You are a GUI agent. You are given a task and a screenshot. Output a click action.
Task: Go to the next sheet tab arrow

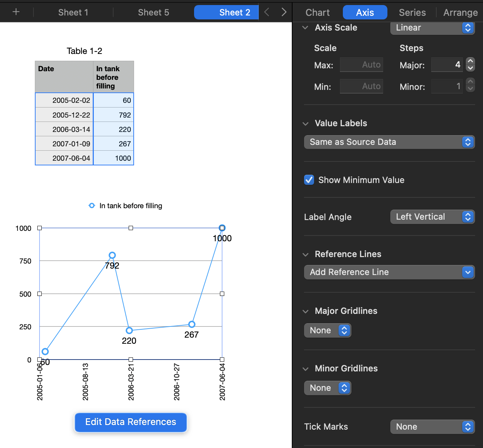coord(284,12)
